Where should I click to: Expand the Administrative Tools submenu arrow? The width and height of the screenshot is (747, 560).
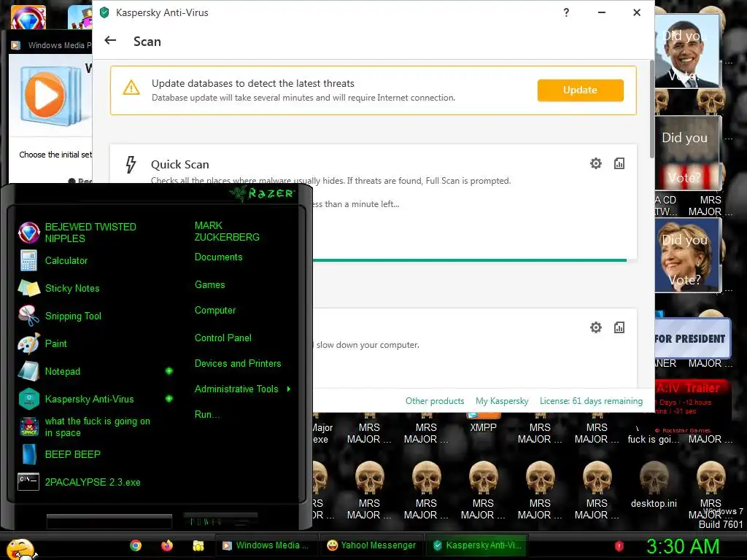click(x=289, y=389)
